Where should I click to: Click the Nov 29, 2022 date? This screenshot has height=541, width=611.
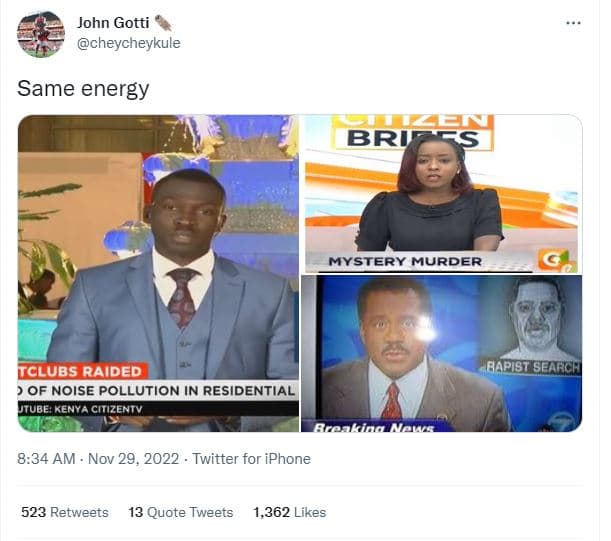click(134, 459)
